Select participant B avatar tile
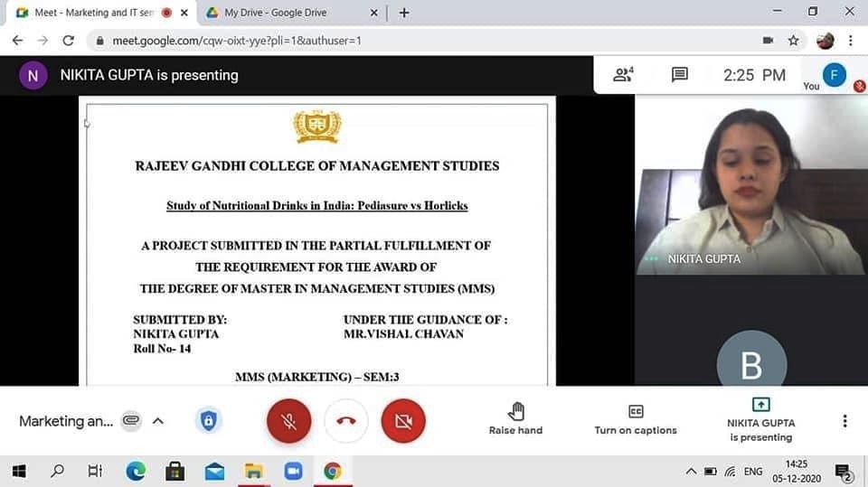Viewport: 868px width, 487px height. click(x=751, y=360)
